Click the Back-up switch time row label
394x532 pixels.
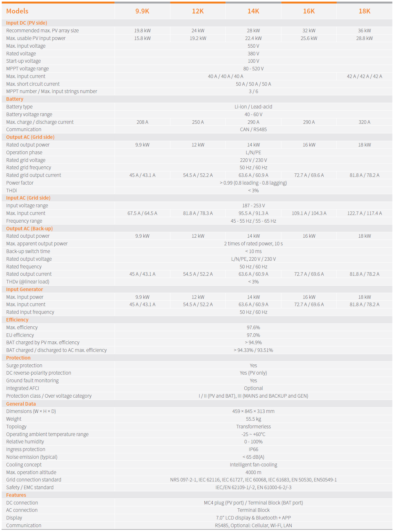pyautogui.click(x=28, y=251)
